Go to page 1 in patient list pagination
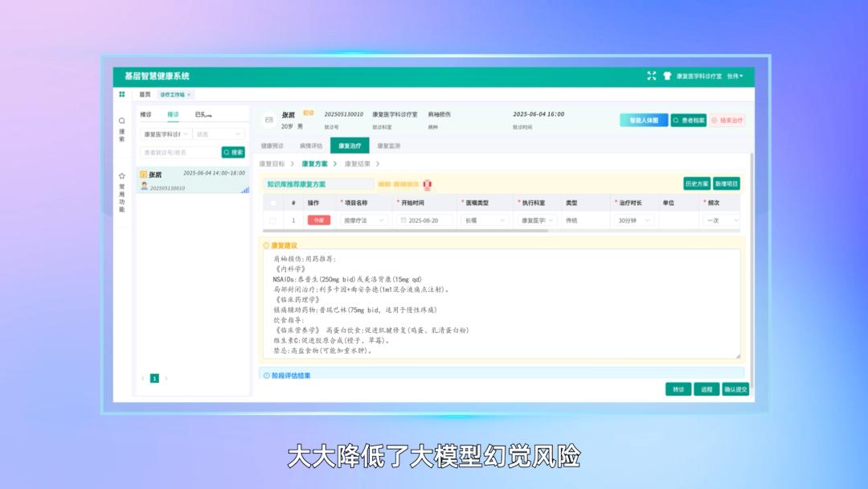868x489 pixels. tap(154, 378)
